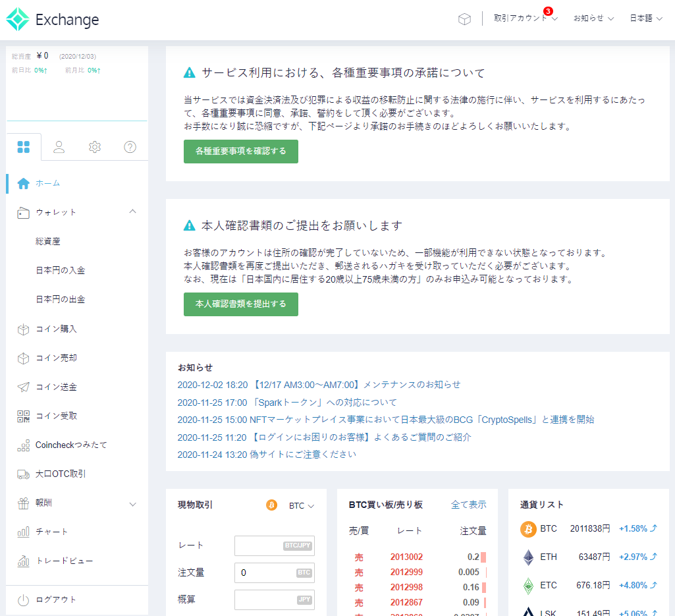The height and width of the screenshot is (616, 675).
Task: Open ログインにお困りのお客様 news link
Action: click(324, 437)
